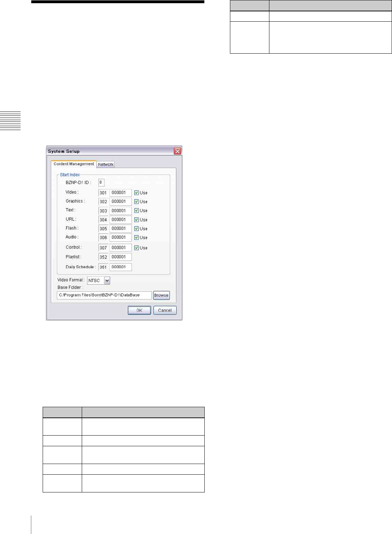Click the Control start number 000001 field
The height and width of the screenshot is (534, 392).
(120, 248)
